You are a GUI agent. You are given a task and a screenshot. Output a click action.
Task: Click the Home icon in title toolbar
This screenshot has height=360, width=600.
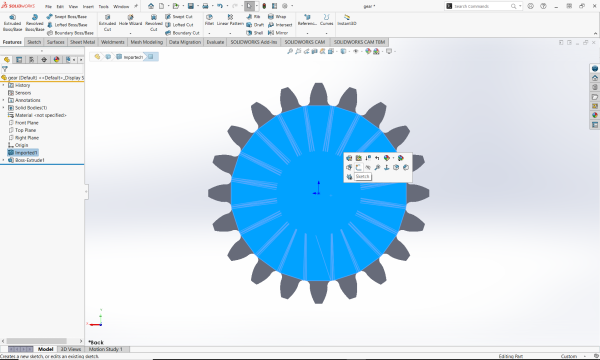pos(151,6)
